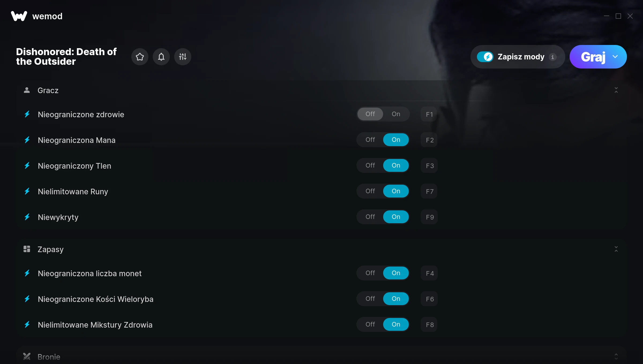The image size is (643, 364).
Task: Turn on Nieograniczone zdrowie
Action: 396,114
